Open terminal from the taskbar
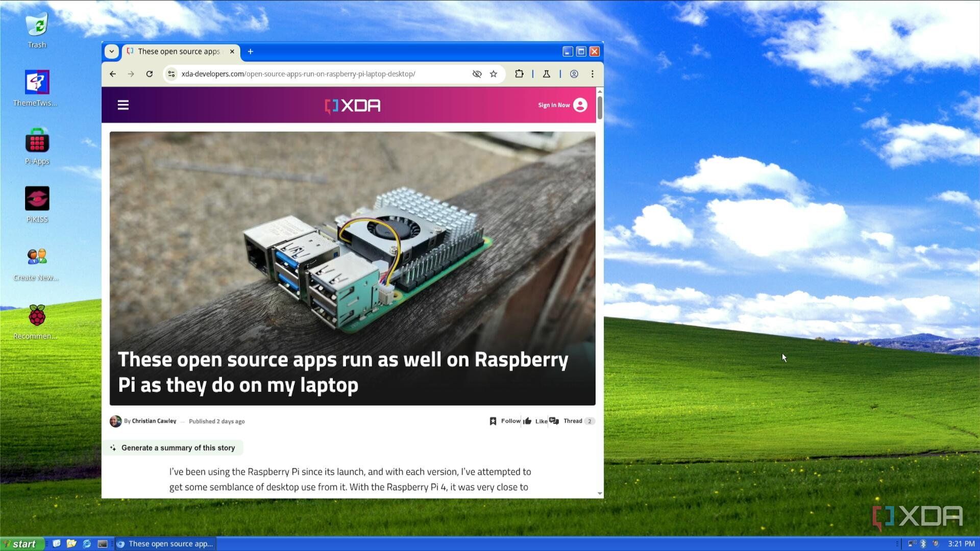980x551 pixels. 103,544
